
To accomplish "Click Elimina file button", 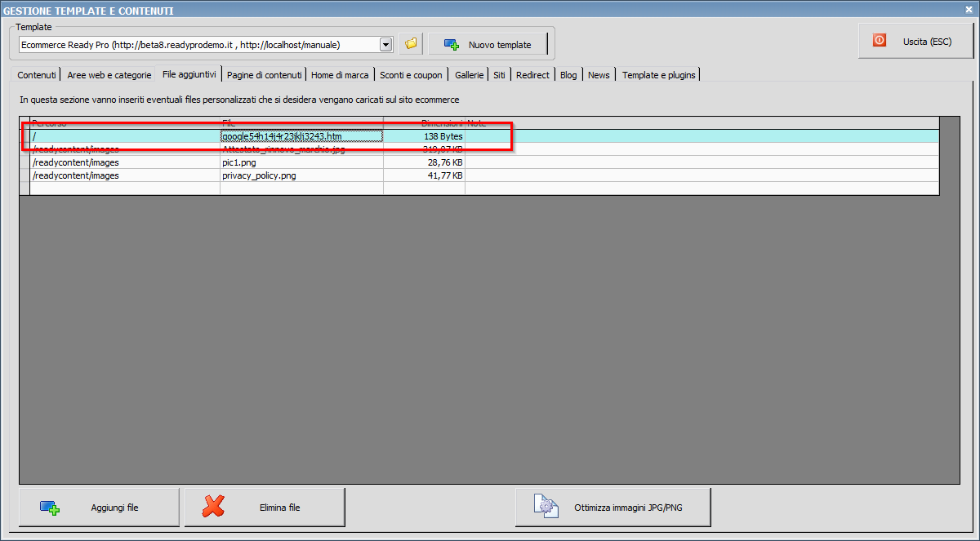I will [x=265, y=508].
